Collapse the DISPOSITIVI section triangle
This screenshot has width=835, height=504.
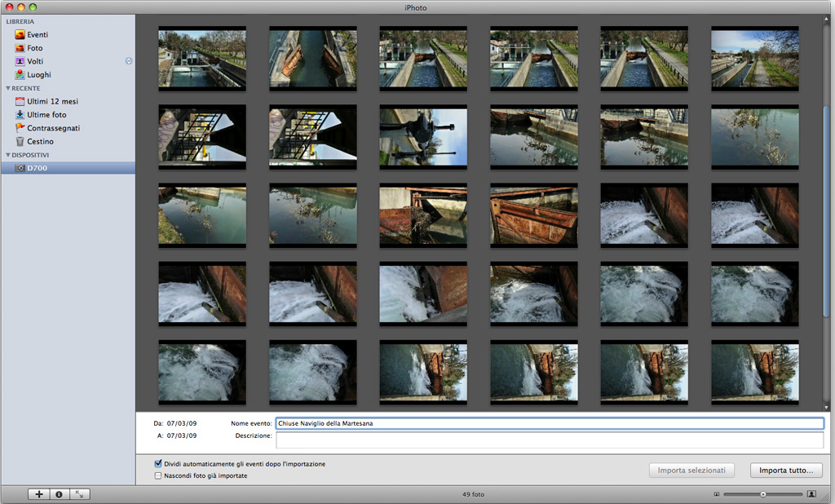[x=8, y=155]
